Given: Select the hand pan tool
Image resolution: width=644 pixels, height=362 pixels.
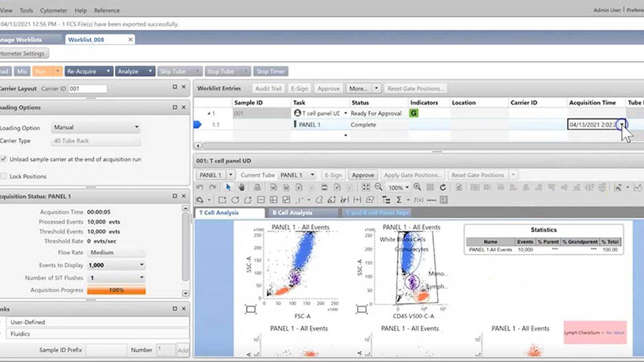Looking at the screenshot, I should pyautogui.click(x=242, y=187).
